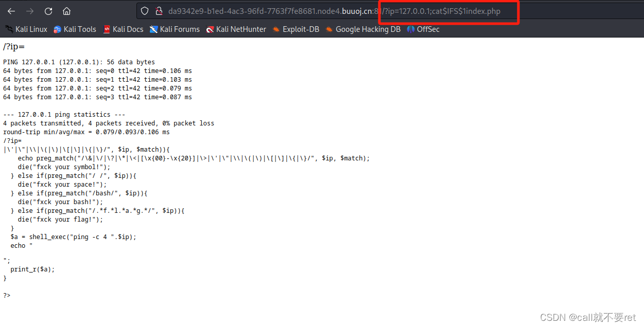Open site security info via the padlock icon
The height and width of the screenshot is (327, 644).
point(158,11)
